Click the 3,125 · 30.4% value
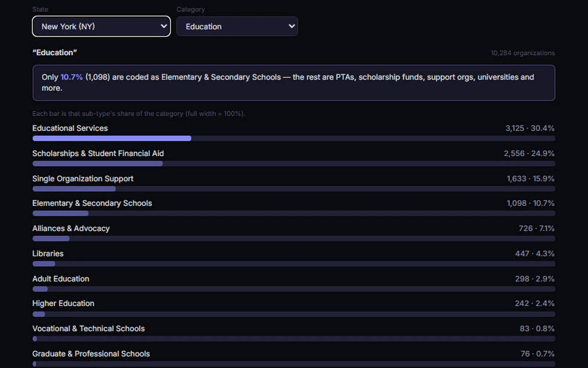Screen dimensions: 588x368 [x=530, y=128]
